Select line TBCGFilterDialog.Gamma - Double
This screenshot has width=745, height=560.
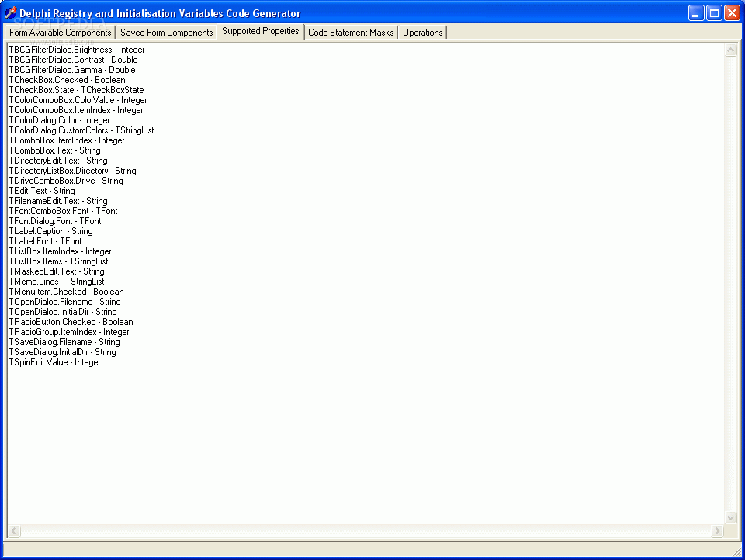(72, 70)
